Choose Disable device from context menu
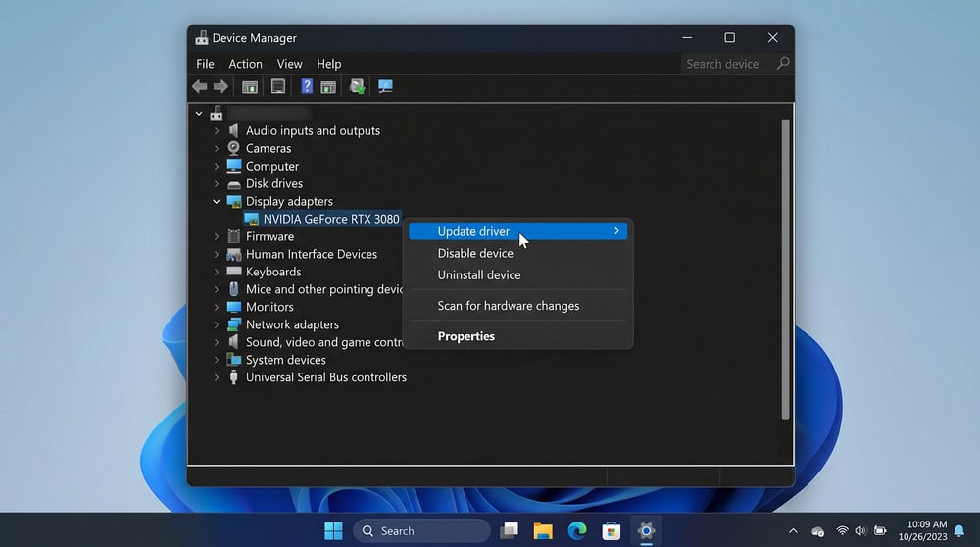The image size is (980, 547). coord(518,253)
